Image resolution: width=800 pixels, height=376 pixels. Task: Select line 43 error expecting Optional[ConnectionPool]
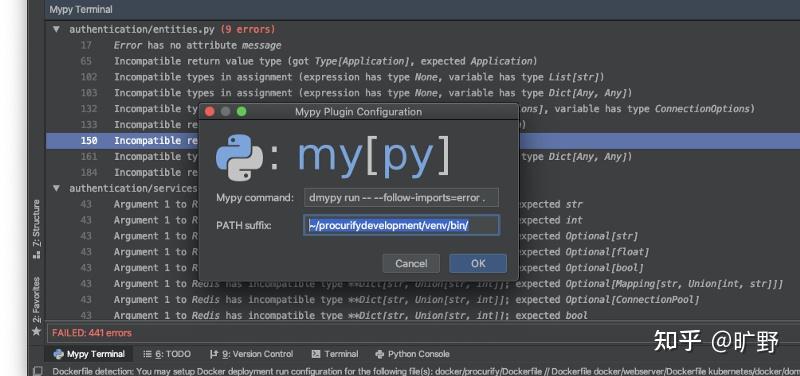coord(423,299)
